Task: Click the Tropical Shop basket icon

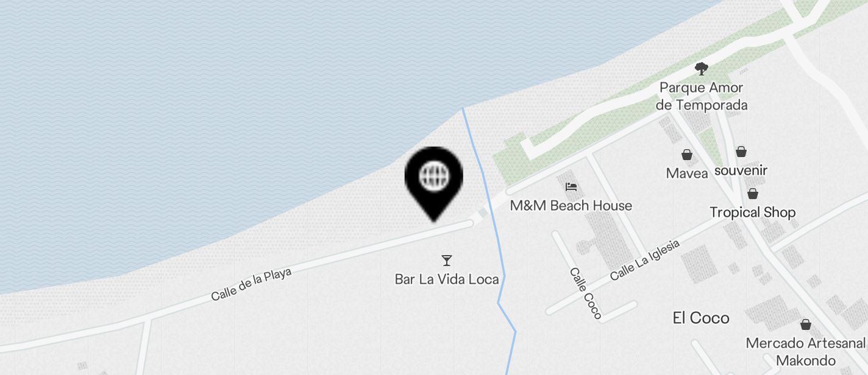Action: 753,194
